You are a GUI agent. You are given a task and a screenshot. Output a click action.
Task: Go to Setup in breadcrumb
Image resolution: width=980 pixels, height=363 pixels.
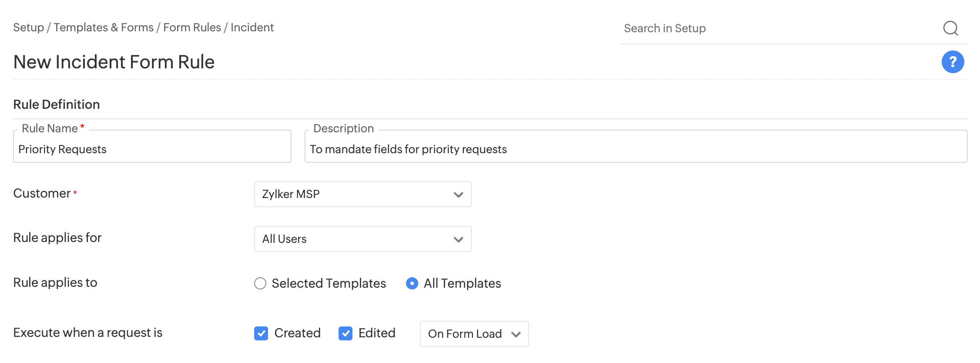(x=28, y=27)
